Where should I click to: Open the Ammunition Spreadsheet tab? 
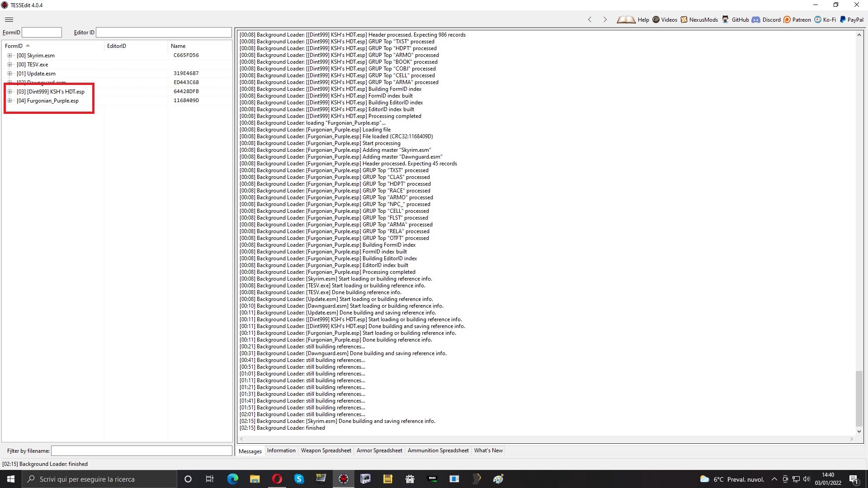[438, 450]
